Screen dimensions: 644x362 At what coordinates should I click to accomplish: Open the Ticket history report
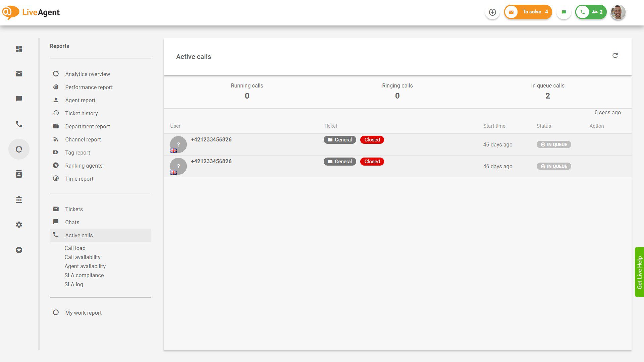point(81,113)
